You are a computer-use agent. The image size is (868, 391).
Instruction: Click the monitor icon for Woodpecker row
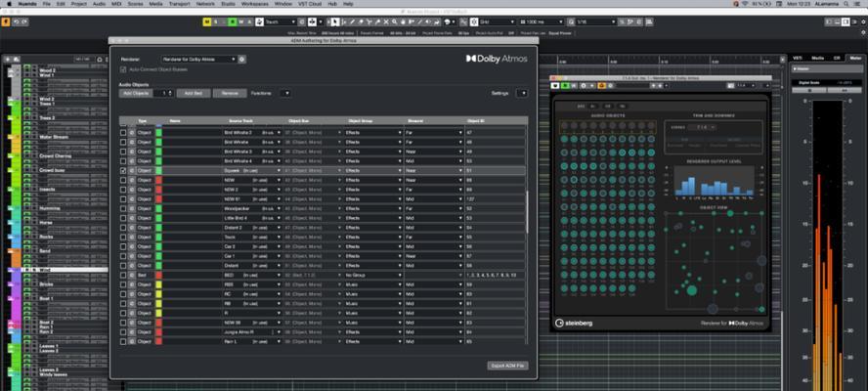pyautogui.click(x=132, y=209)
